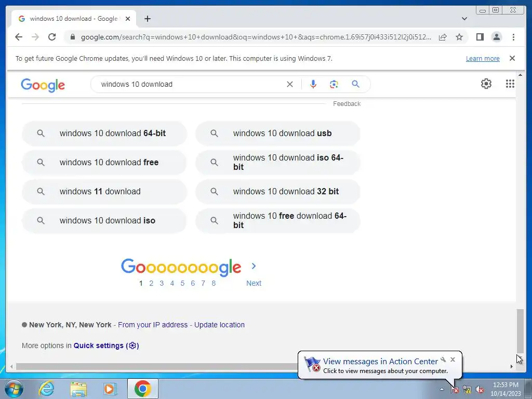Open Chrome side panel
Screen dimensions: 532x399
tap(480, 37)
